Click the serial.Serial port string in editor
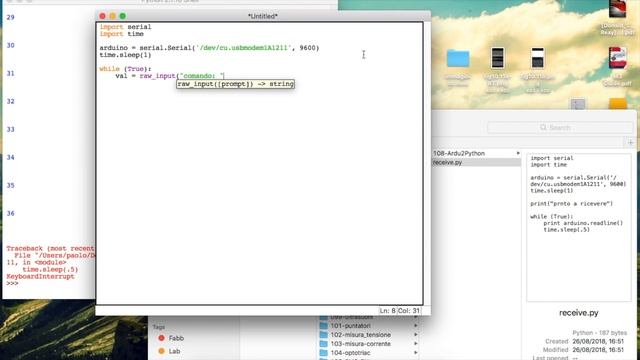 [244, 48]
